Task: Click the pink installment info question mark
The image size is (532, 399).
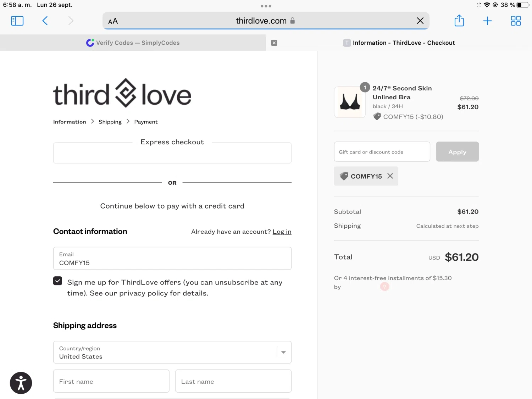Action: pyautogui.click(x=385, y=287)
